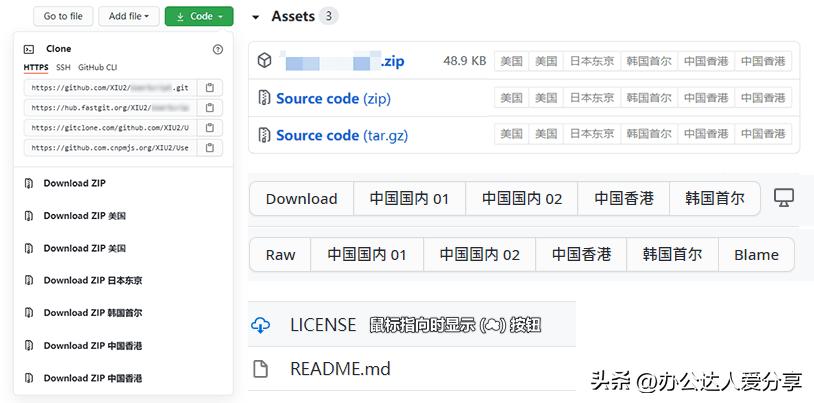Click zip icon beside Download ZIP 日本东京

[29, 280]
